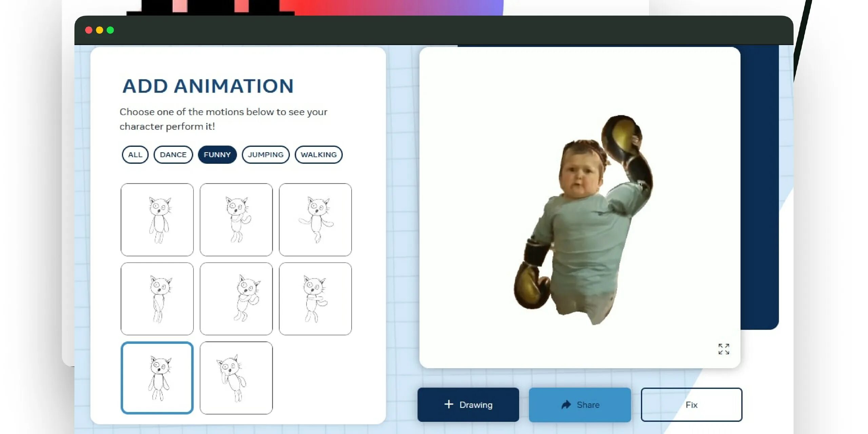Choose second-row left cat animation thumbnail

point(157,299)
